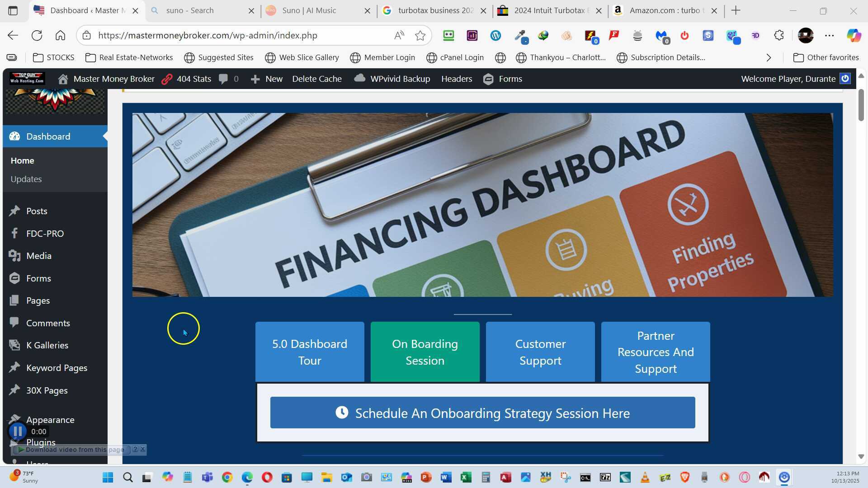Click the K Galleries sidebar icon
This screenshot has width=868, height=488.
pos(14,345)
